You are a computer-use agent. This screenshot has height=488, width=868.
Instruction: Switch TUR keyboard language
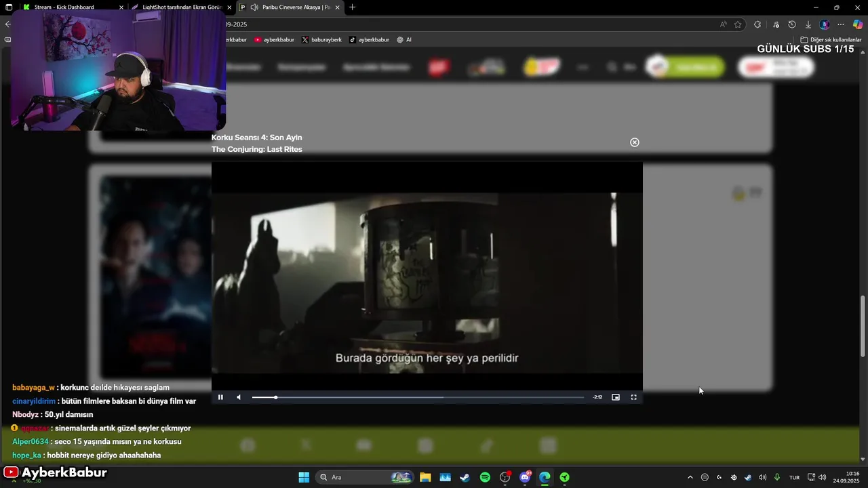tap(794, 477)
